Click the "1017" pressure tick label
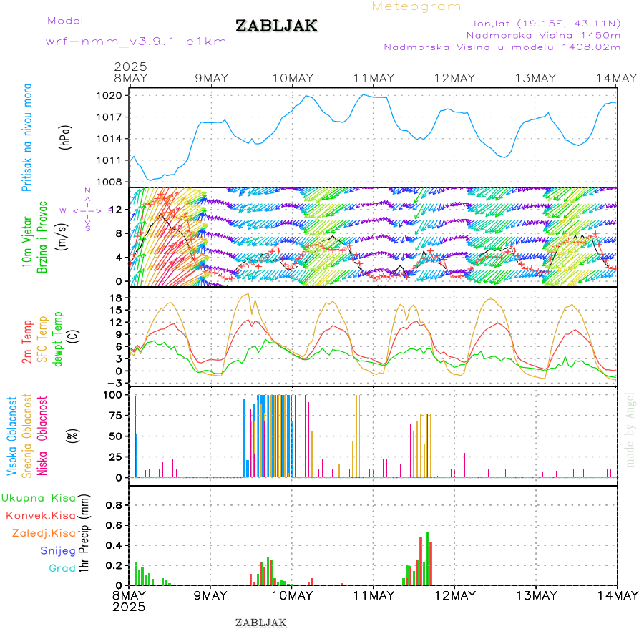The height and width of the screenshot is (644, 644). click(109, 117)
